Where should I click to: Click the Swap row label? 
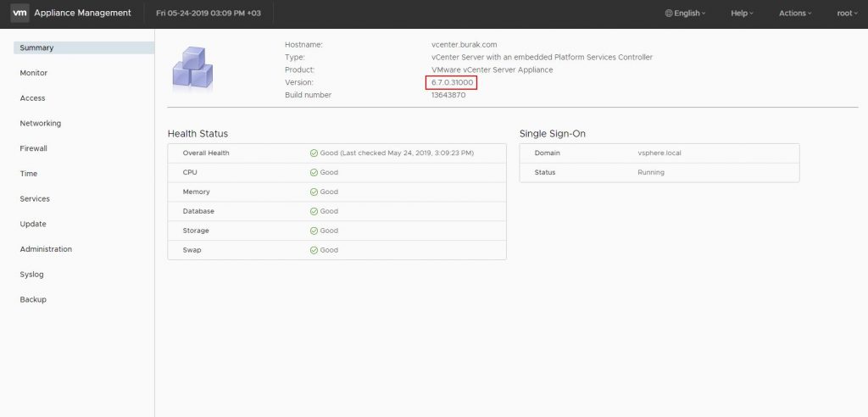[192, 250]
